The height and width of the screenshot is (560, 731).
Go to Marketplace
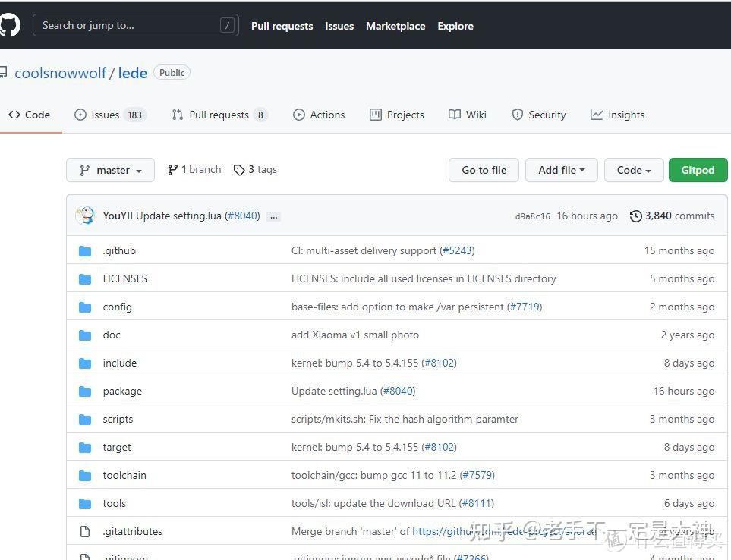395,26
